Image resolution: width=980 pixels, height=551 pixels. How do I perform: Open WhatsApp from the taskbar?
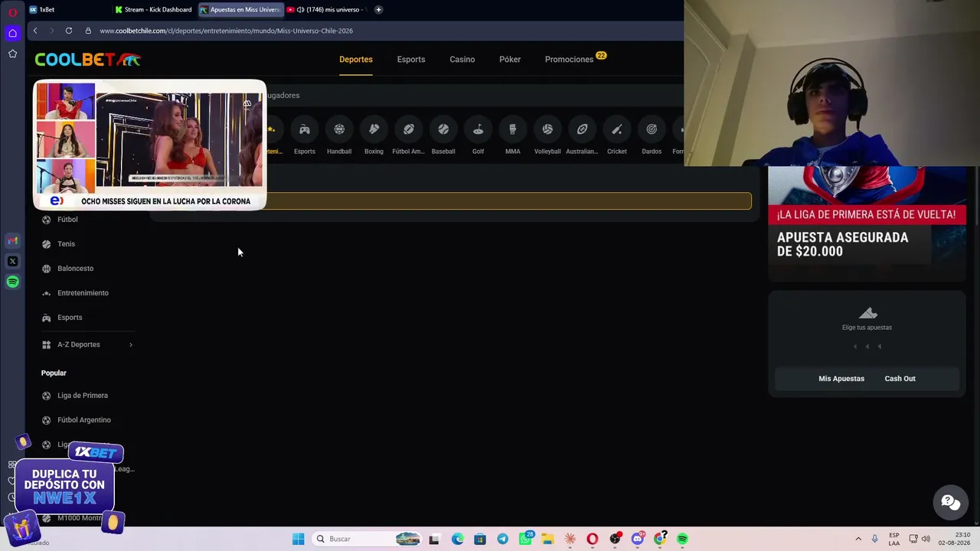pos(525,539)
